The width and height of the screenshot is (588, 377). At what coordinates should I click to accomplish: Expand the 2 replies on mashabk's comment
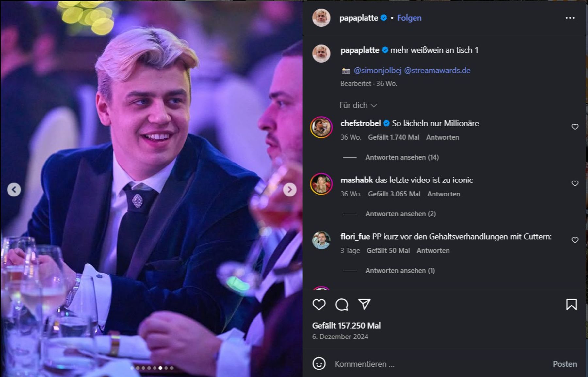400,214
